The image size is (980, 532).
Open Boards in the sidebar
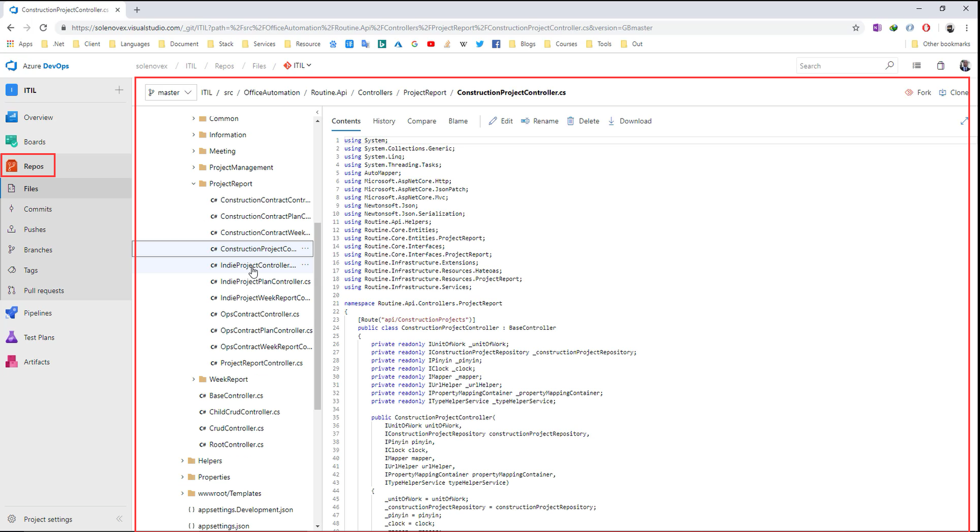(x=34, y=142)
